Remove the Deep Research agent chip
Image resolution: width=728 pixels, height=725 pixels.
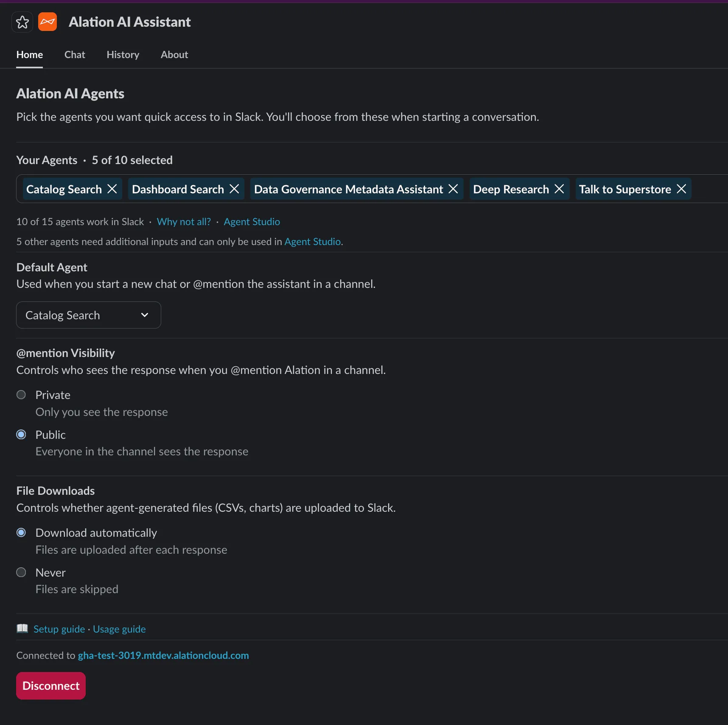tap(559, 189)
